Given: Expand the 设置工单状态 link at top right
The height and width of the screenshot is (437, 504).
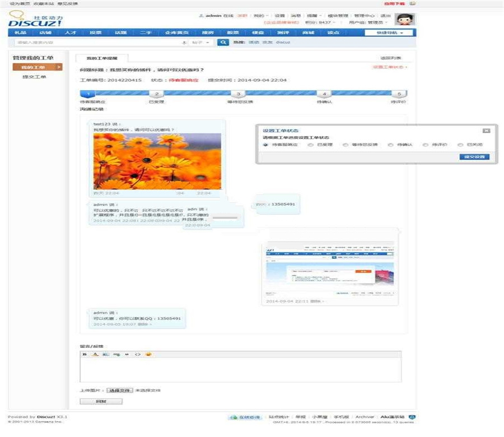Looking at the screenshot, I should (390, 67).
